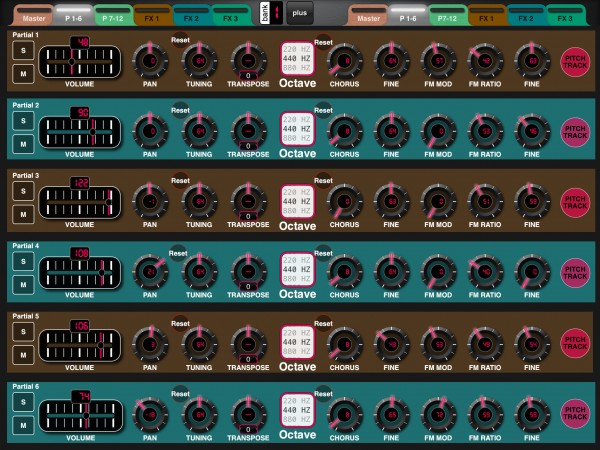Open the right FX 1 tab

click(487, 15)
